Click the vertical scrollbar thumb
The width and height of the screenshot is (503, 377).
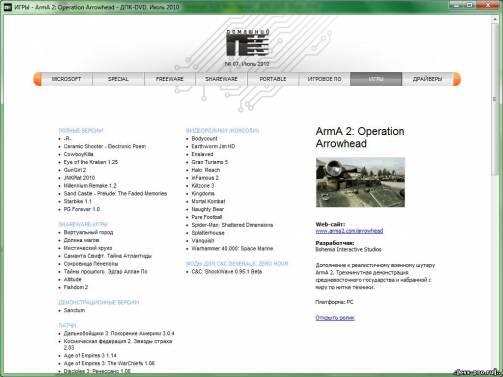point(495,99)
